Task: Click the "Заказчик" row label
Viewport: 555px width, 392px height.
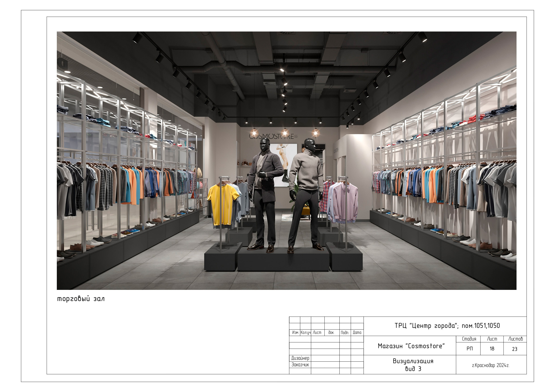Action: click(x=300, y=365)
